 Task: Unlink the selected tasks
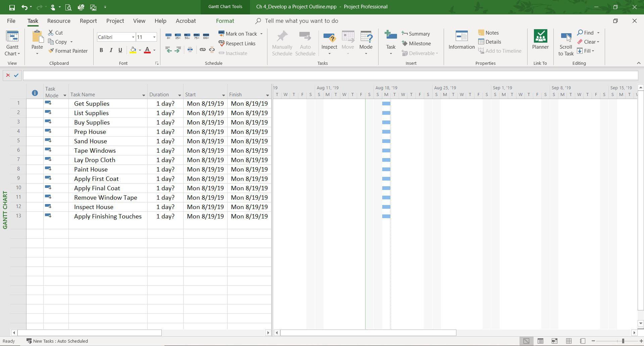[212, 50]
